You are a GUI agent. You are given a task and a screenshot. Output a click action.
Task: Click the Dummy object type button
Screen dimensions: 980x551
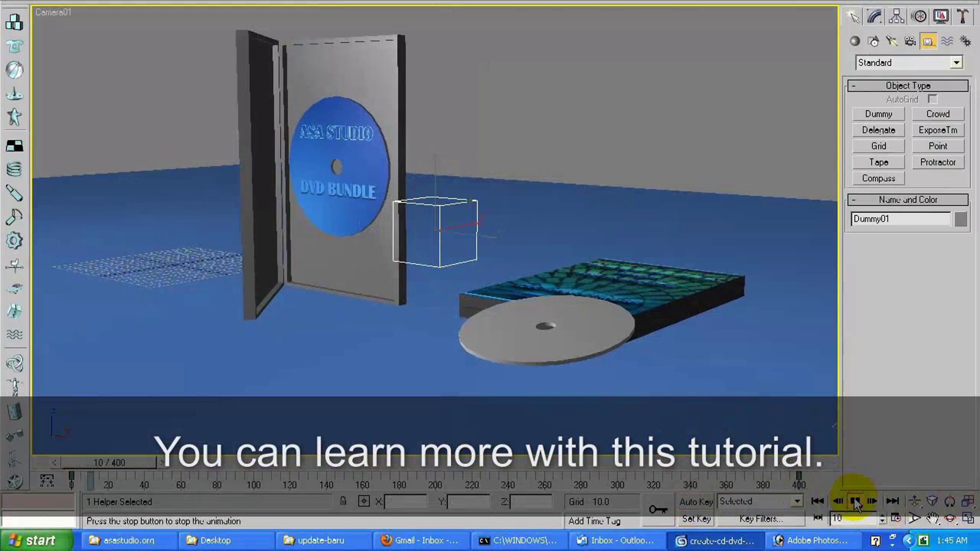878,114
